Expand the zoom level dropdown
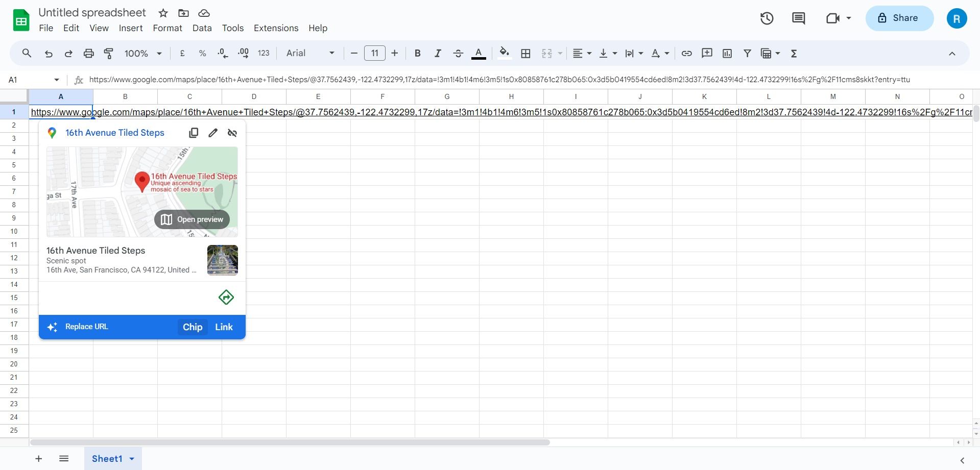This screenshot has height=470, width=980. [159, 53]
